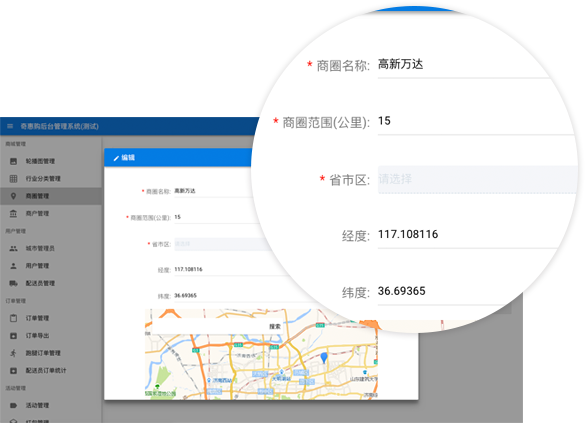Viewport: 585px width, 423px height.
Task: Click the magnified 纬度 value 36.69365
Action: tap(401, 291)
